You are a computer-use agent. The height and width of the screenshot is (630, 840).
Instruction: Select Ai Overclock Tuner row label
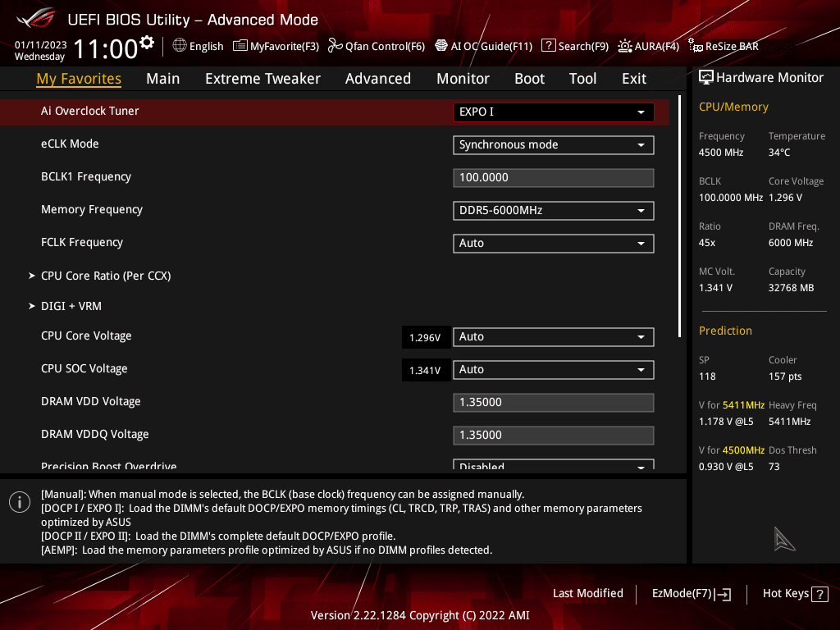[90, 111]
